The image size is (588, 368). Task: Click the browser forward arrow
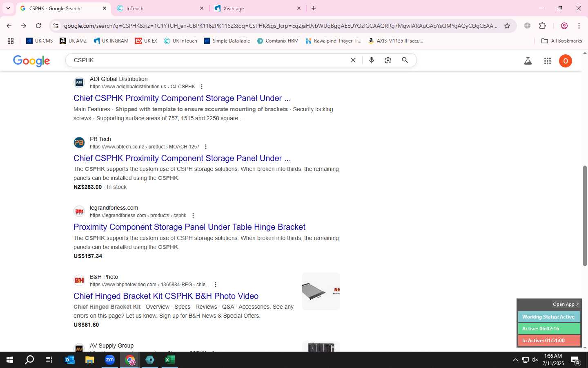coord(24,26)
